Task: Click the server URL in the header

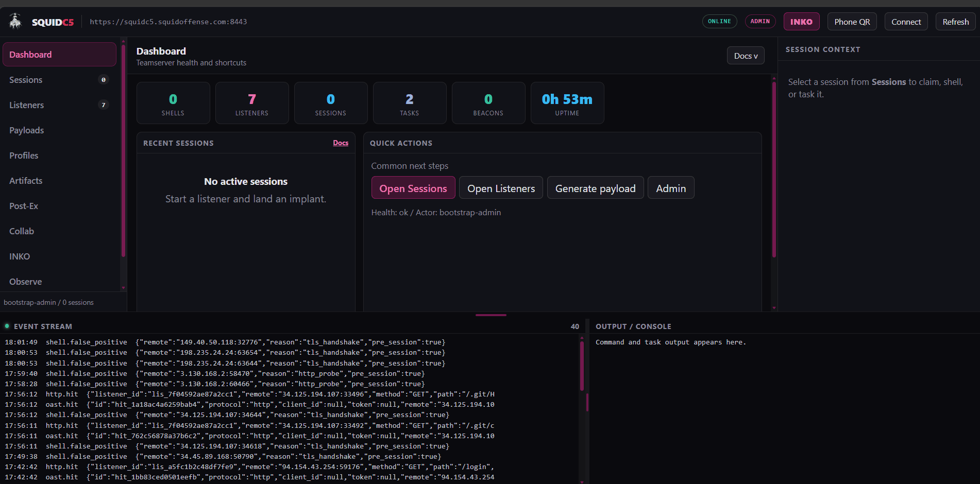Action: (168, 22)
